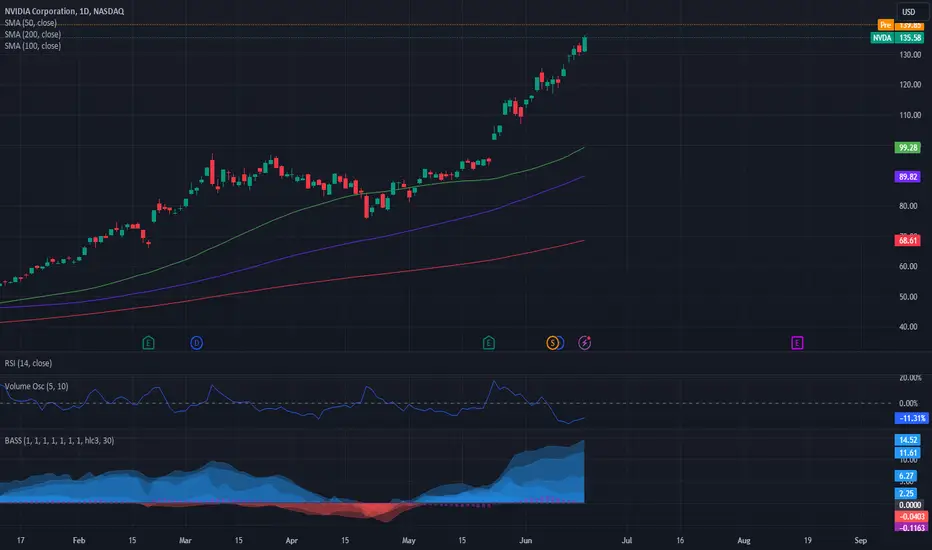932x550 pixels.
Task: Click the 60.00 price axis label
Action: pos(908,266)
